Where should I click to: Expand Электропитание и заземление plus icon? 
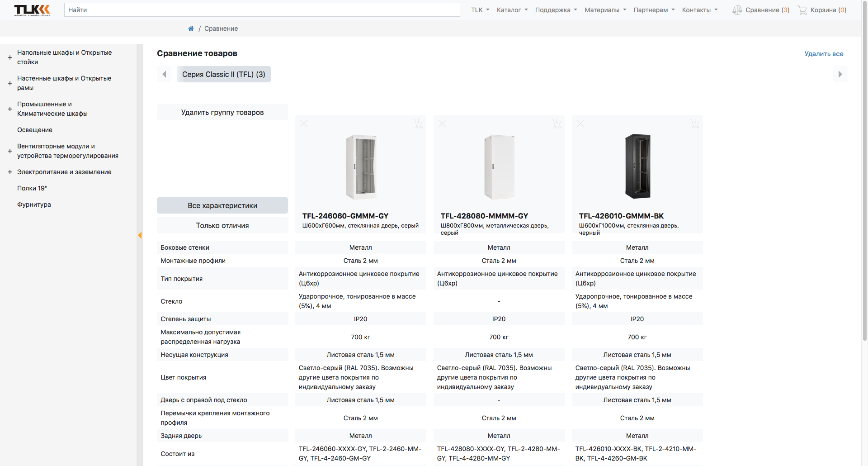point(10,172)
